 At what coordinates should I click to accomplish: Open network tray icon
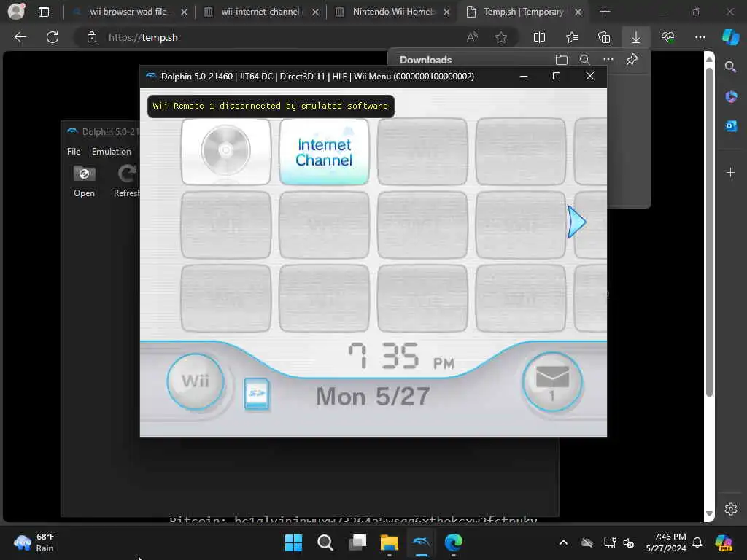tap(609, 542)
